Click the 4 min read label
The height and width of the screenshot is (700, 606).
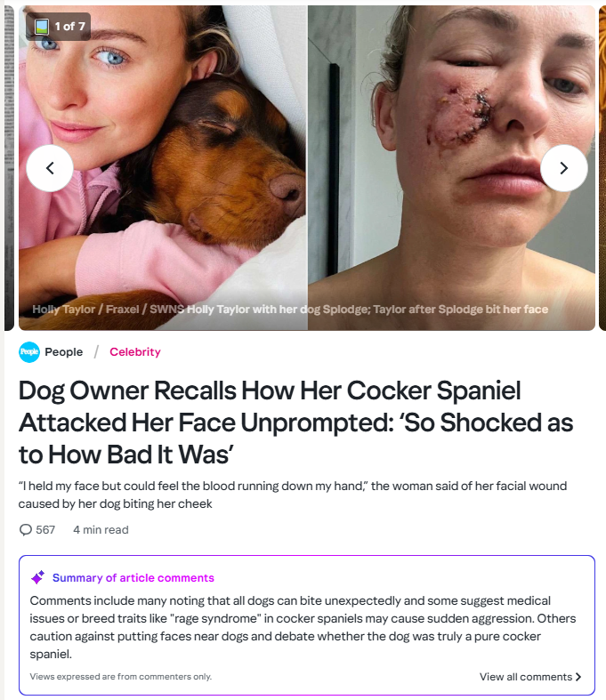(x=101, y=530)
